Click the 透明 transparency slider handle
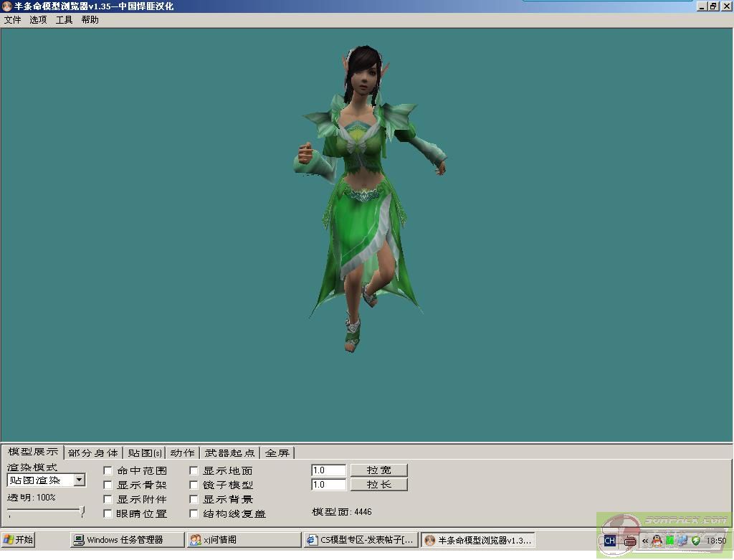The width and height of the screenshot is (734, 560). click(82, 511)
